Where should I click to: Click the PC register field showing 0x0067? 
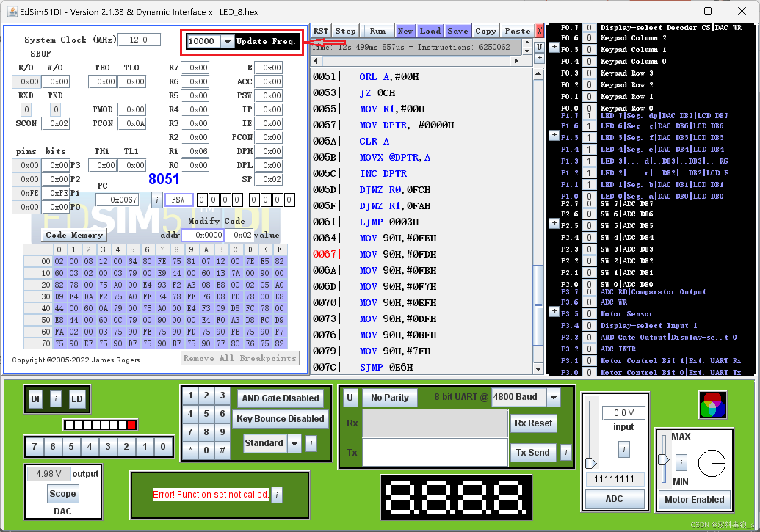[117, 200]
